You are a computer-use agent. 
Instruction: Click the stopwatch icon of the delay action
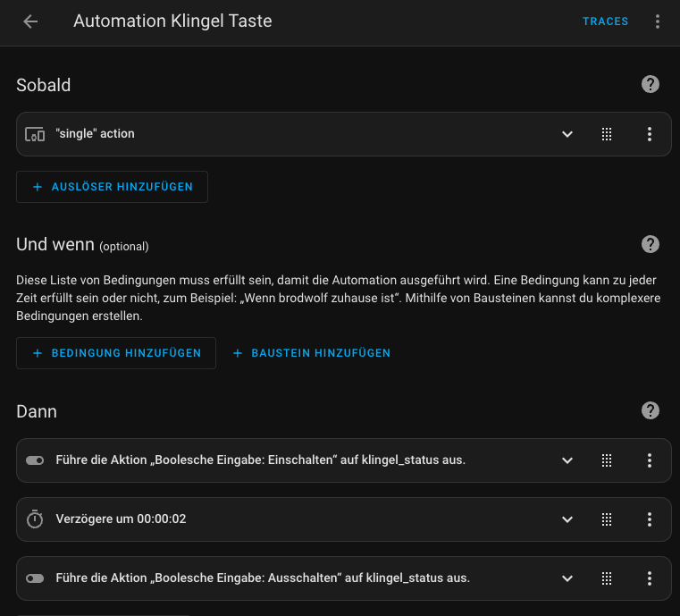tap(35, 519)
